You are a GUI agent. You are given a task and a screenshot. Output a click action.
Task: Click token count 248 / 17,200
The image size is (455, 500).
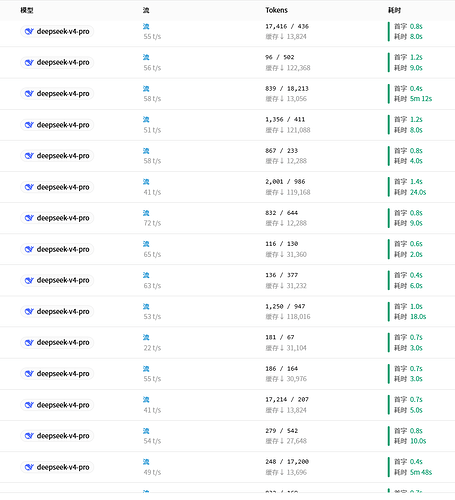click(x=287, y=462)
